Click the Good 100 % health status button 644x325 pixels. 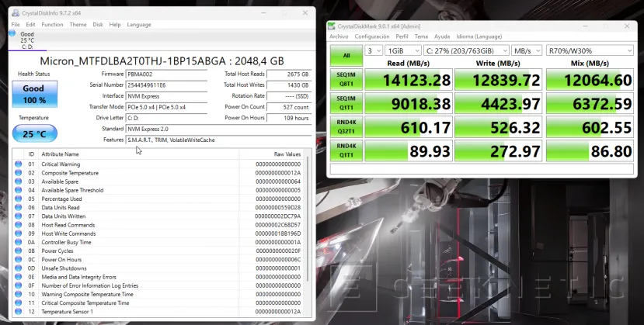pos(34,94)
